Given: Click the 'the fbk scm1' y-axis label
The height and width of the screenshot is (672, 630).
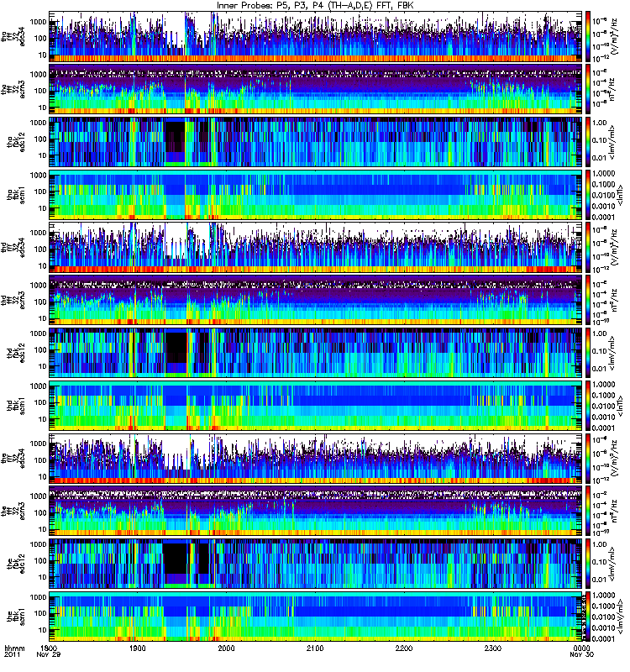Looking at the screenshot, I should click(x=16, y=617).
